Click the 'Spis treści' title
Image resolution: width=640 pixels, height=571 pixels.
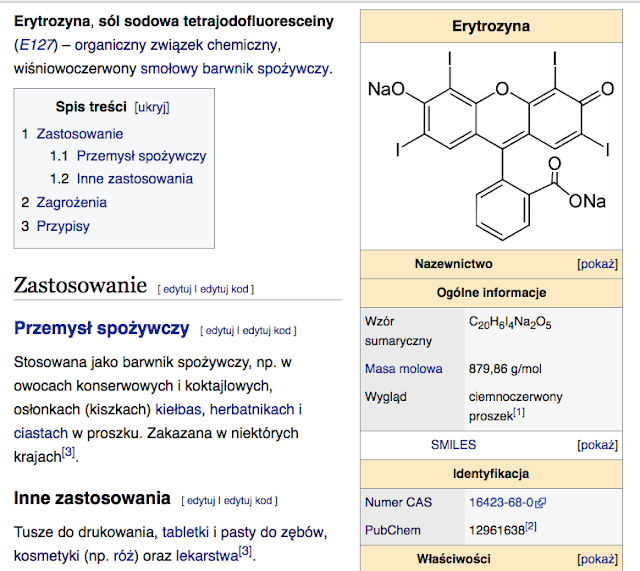coord(91,107)
